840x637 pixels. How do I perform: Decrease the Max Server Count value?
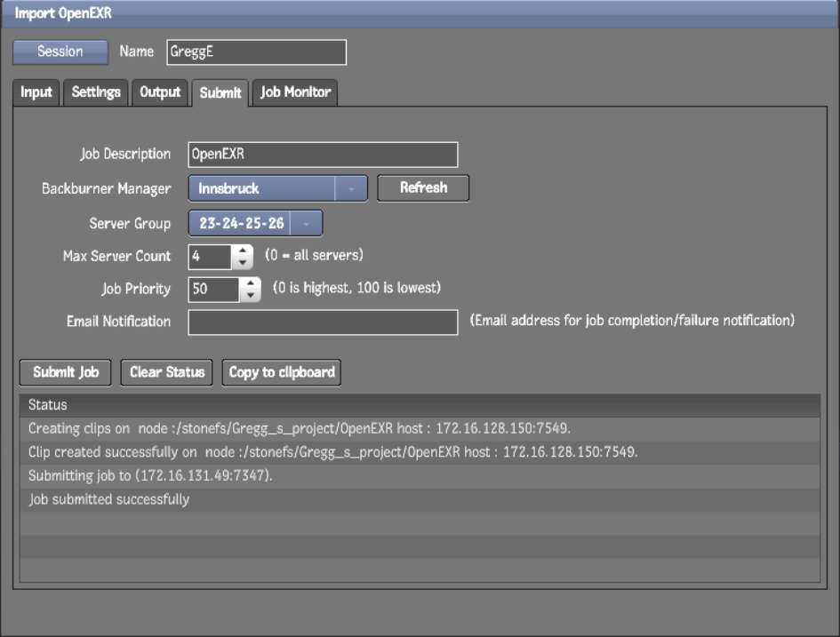(x=244, y=263)
